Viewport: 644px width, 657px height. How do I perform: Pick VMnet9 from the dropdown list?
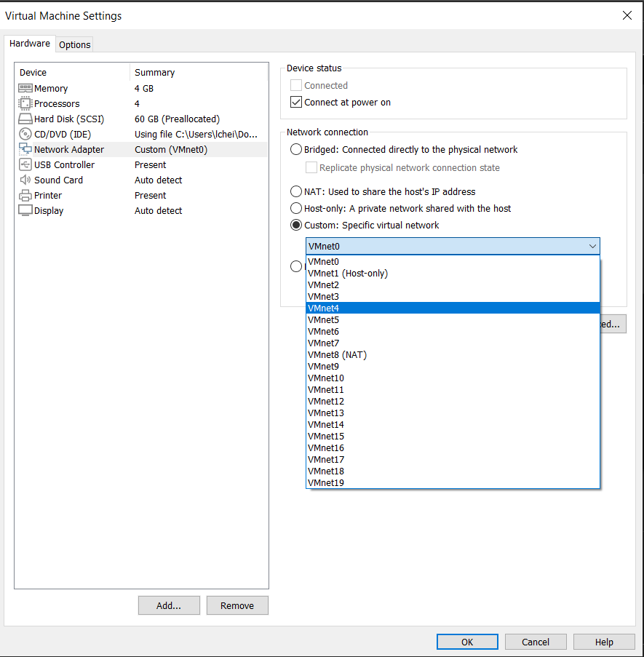tap(453, 366)
